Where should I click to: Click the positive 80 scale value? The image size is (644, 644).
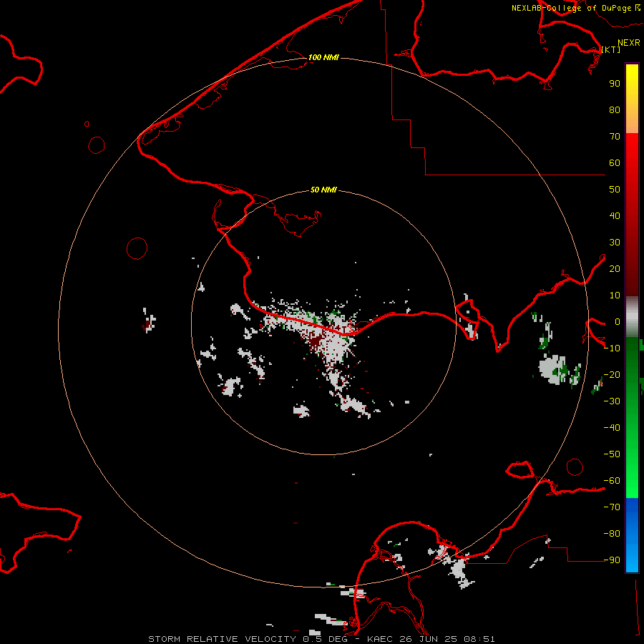(615, 109)
